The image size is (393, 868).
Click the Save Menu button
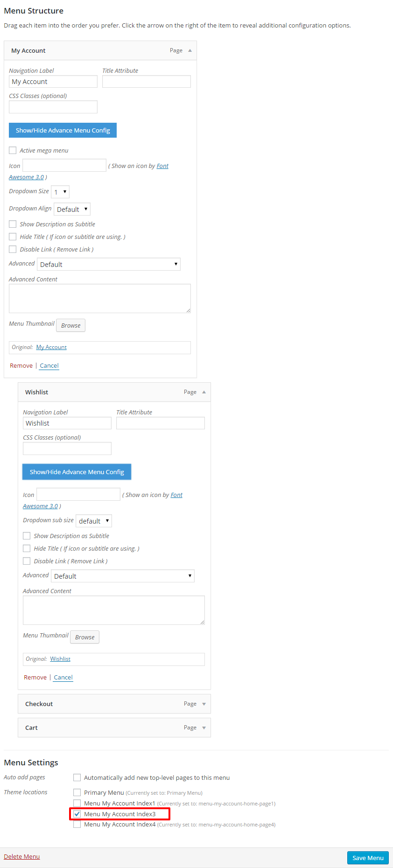pyautogui.click(x=368, y=858)
